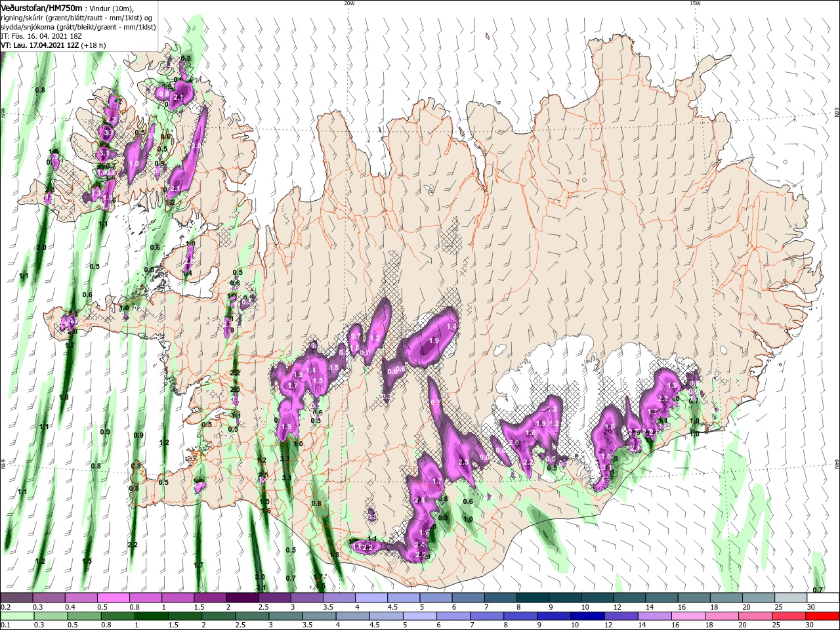Pick the snow legend swatch labeled 6
840x630 pixels.
(x=468, y=597)
